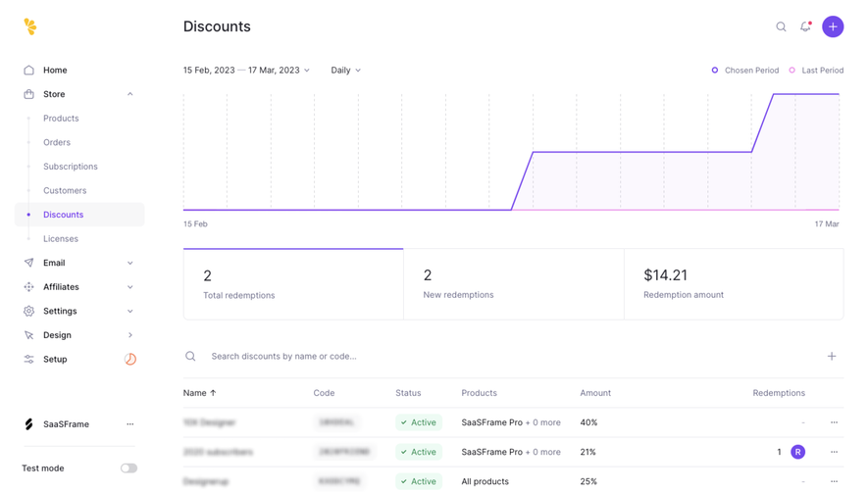Click the Status column header
The width and height of the screenshot is (868, 492).
click(408, 393)
